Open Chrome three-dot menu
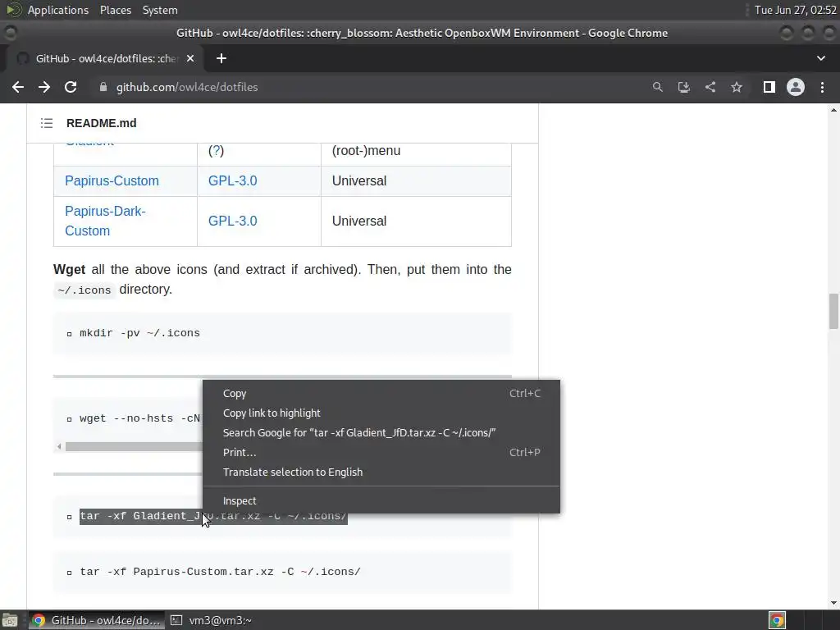840x630 pixels. (822, 87)
